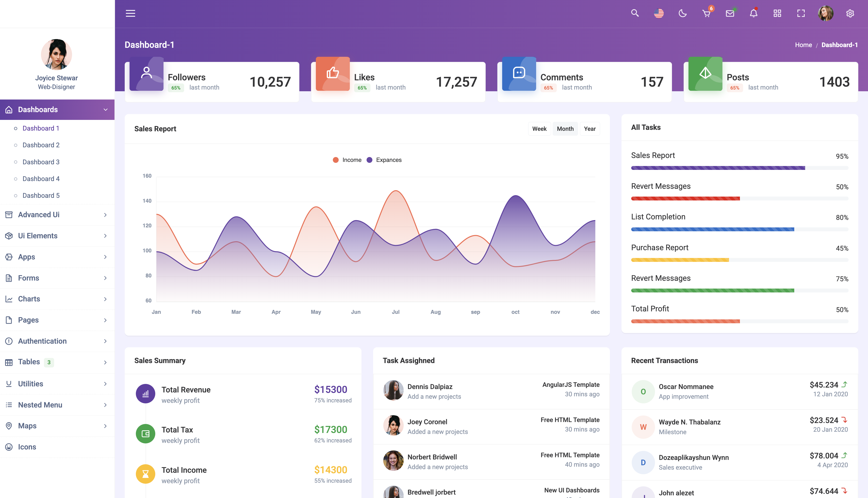Toggle dark mode moon icon

point(682,13)
